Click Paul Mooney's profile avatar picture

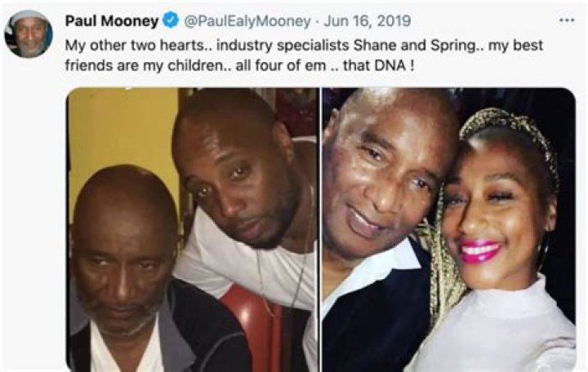pos(30,34)
